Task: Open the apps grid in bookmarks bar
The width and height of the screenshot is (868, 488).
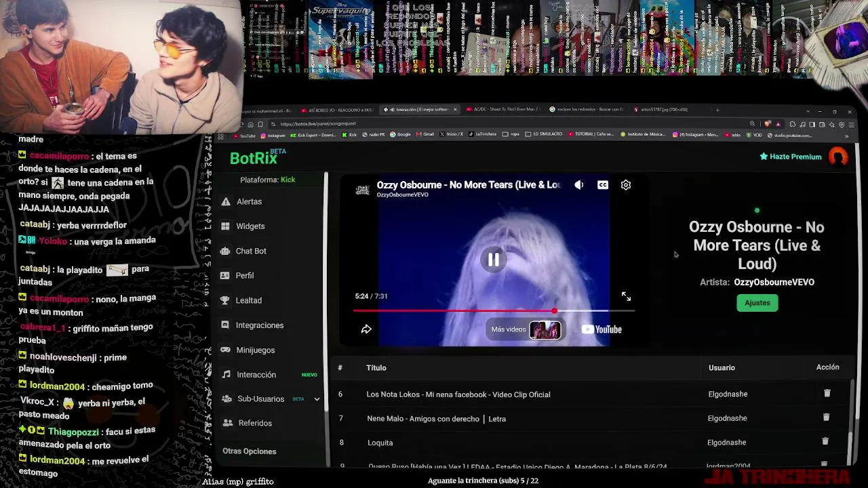Action: 221,137
